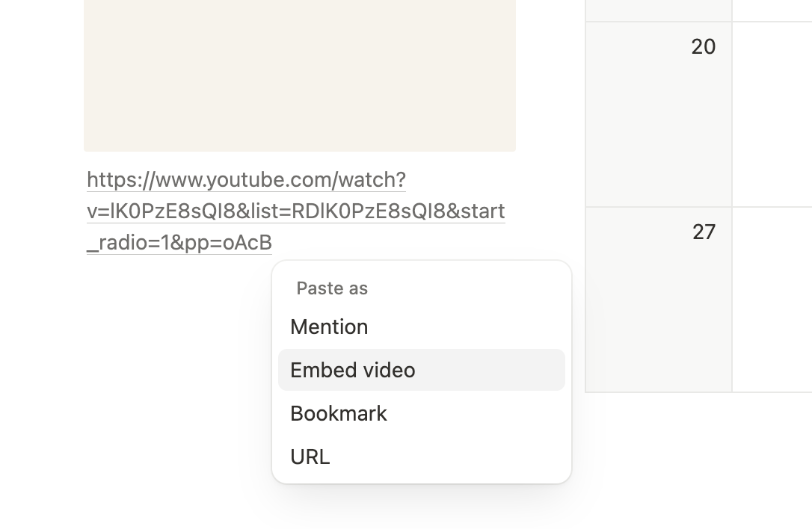The image size is (812, 529).
Task: Click the date number 27 in calendar
Action: pos(704,232)
